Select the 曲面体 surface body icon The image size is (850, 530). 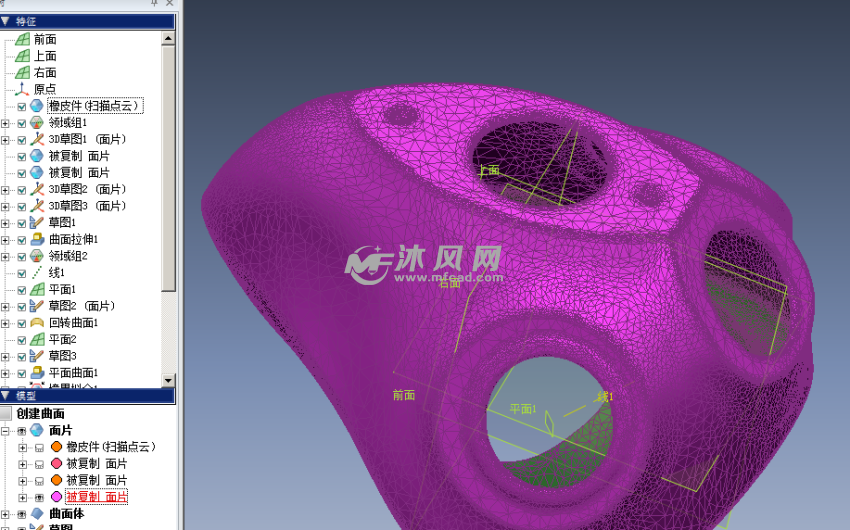point(37,513)
